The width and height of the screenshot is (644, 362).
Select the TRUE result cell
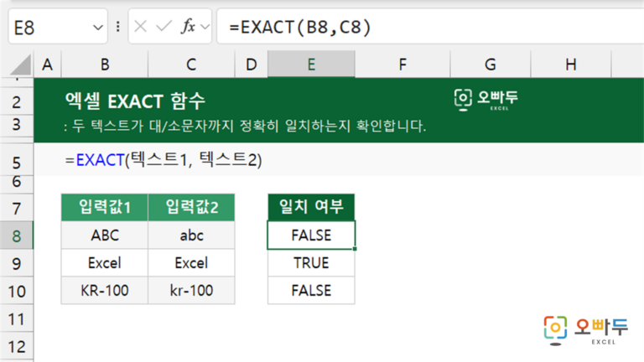[x=311, y=262]
